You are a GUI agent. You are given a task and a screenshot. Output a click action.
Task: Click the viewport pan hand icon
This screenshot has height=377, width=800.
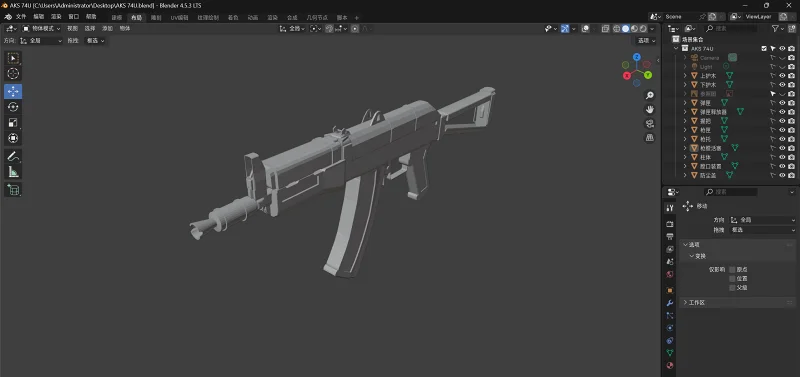(x=649, y=109)
